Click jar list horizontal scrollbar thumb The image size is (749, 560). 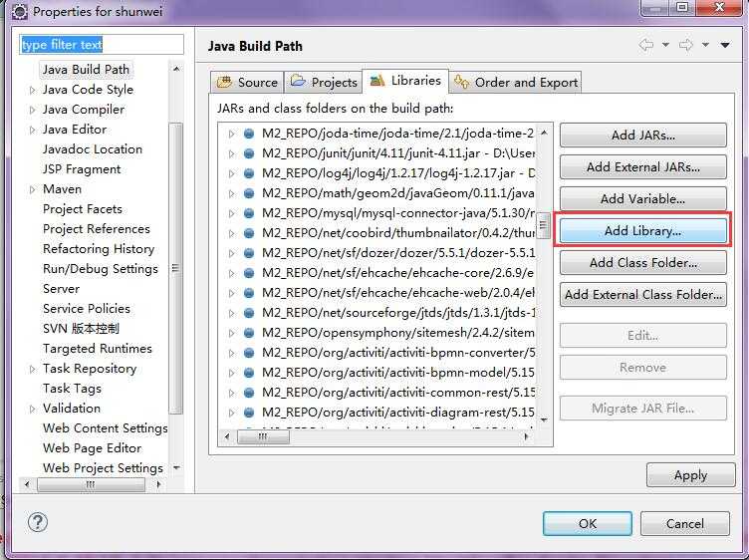coord(263,436)
